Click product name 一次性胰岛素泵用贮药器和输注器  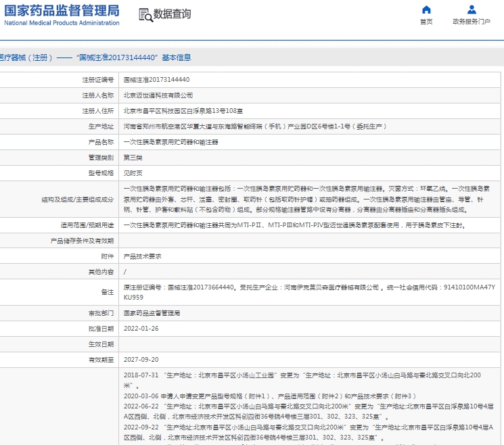(170, 142)
